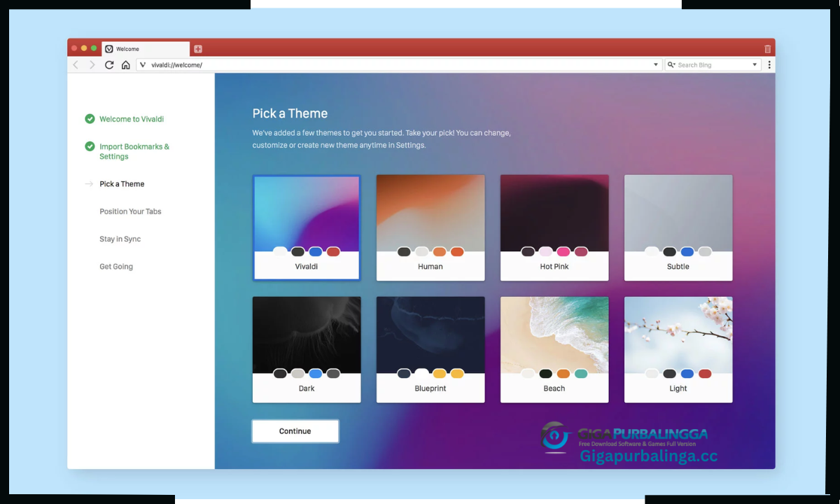Viewport: 840px width, 504px height.
Task: Go to the Home page icon
Action: 126,65
